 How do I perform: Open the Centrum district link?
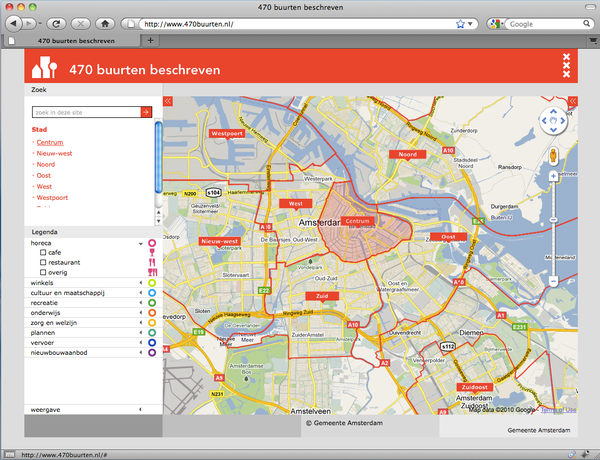[50, 143]
